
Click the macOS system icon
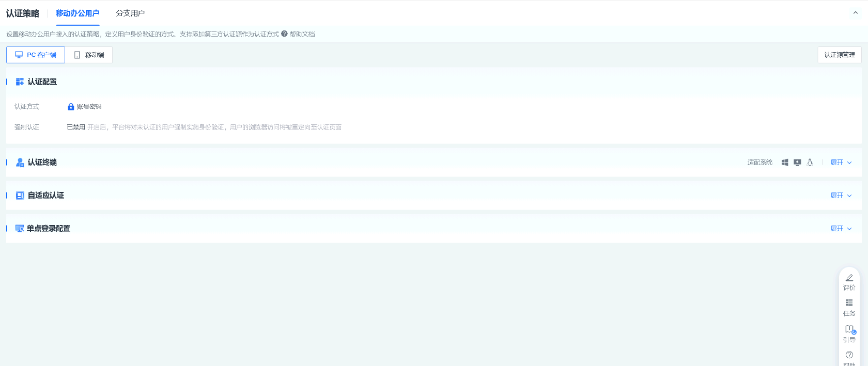pos(797,163)
